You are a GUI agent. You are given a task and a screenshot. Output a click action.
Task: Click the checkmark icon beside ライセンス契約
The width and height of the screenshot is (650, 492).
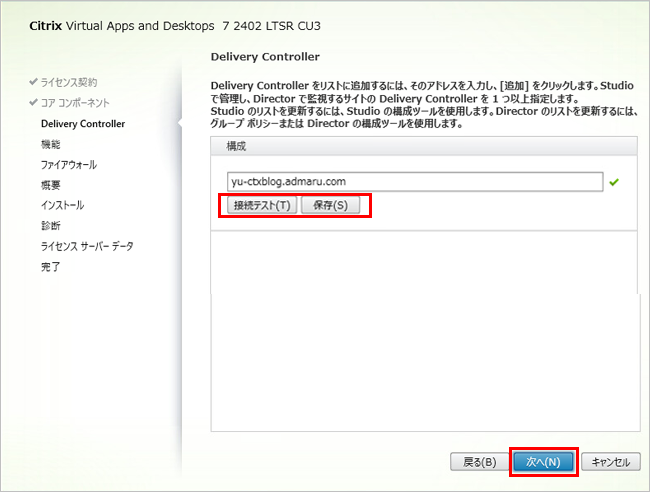click(x=34, y=82)
